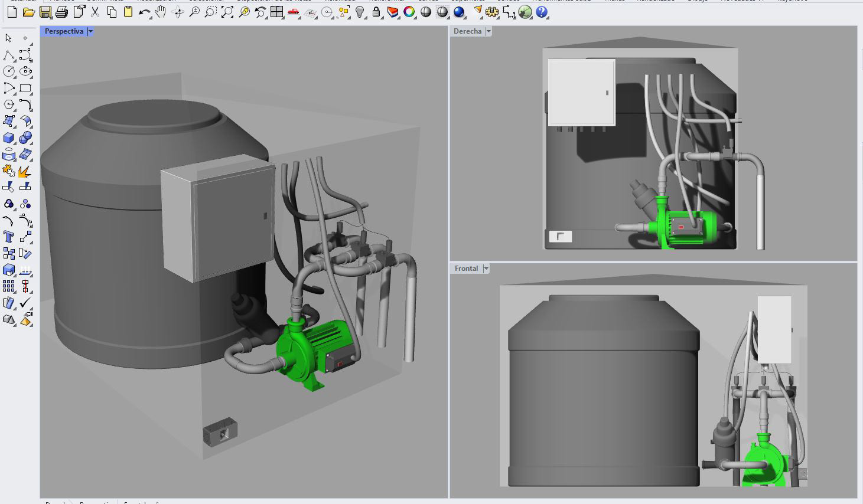Screen dimensions: 863x504
Task: Cut selection with the scissors icon
Action: pos(95,12)
